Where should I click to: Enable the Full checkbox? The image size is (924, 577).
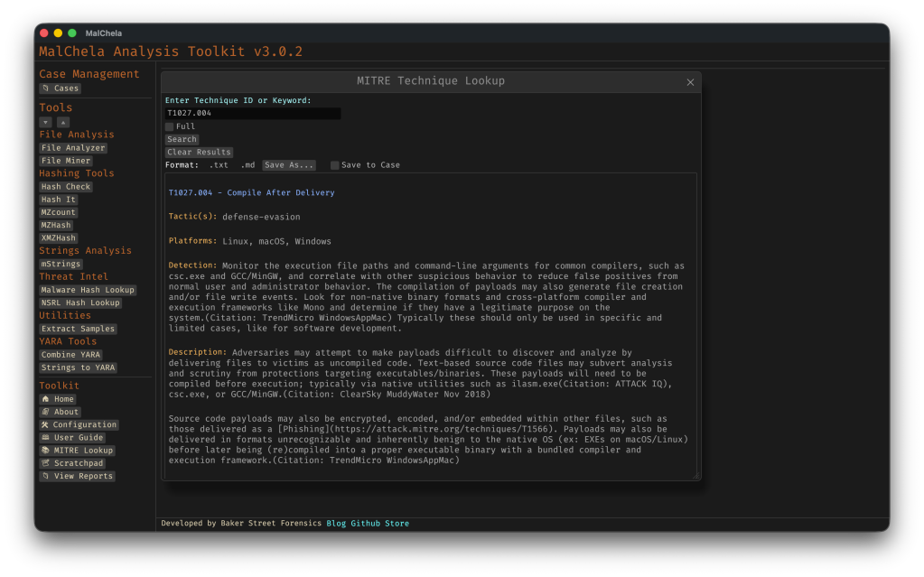point(170,127)
